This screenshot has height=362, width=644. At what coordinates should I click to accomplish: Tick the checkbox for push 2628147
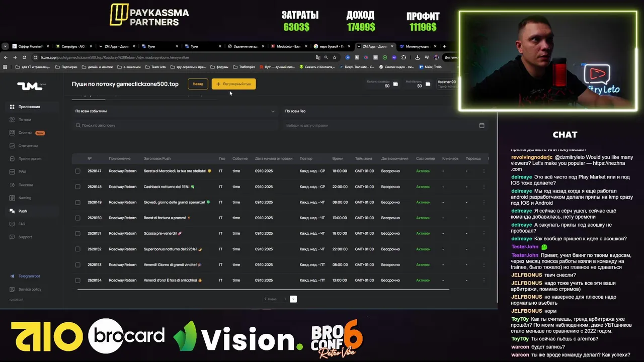pyautogui.click(x=77, y=171)
